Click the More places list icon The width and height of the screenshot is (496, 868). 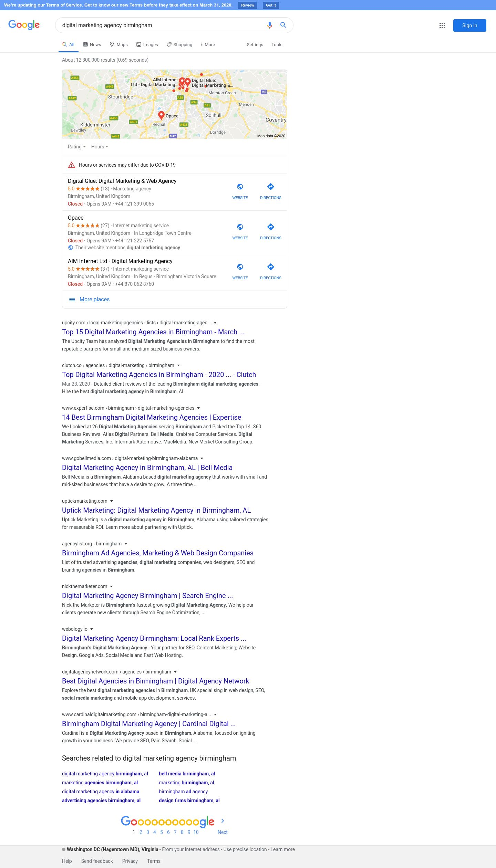tap(72, 300)
